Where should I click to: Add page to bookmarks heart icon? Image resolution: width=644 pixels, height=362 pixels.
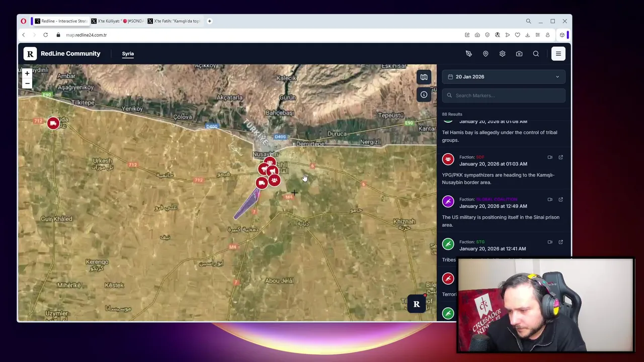tap(517, 35)
